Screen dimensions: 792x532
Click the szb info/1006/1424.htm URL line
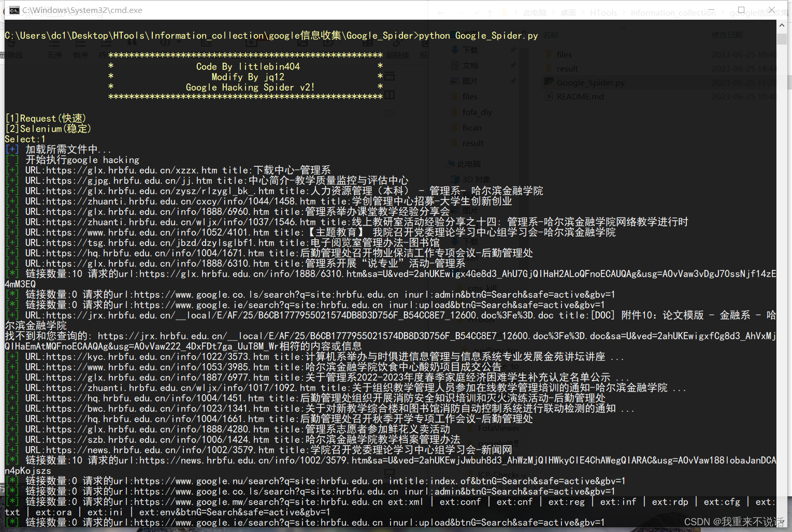click(233, 439)
